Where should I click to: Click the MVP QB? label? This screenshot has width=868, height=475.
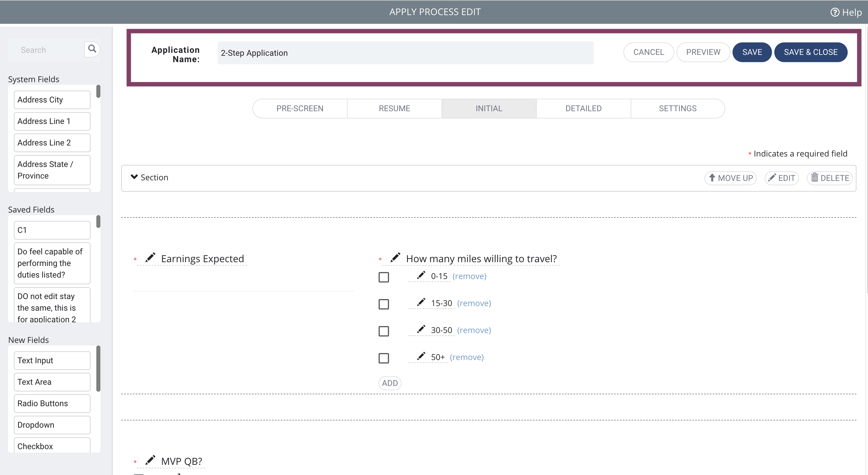click(182, 461)
